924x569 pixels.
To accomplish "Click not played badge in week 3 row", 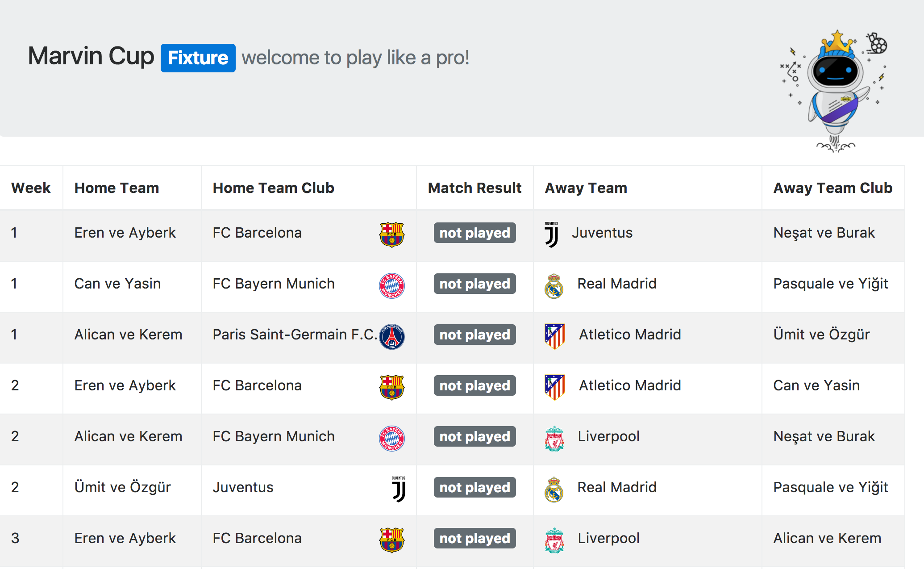I will [x=475, y=538].
